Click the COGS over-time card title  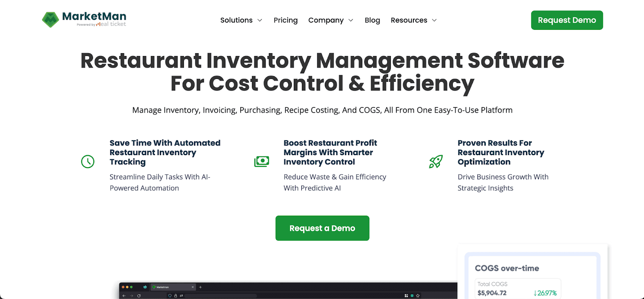[507, 268]
